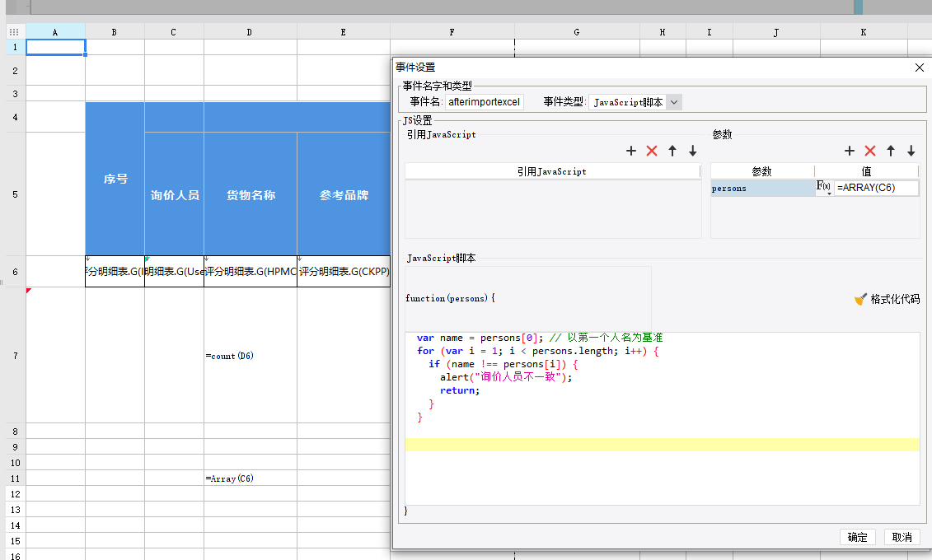Select column G header

click(577, 32)
